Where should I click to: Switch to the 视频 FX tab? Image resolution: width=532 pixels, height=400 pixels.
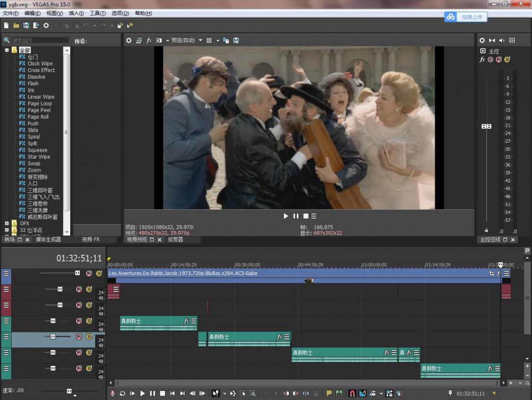point(90,239)
